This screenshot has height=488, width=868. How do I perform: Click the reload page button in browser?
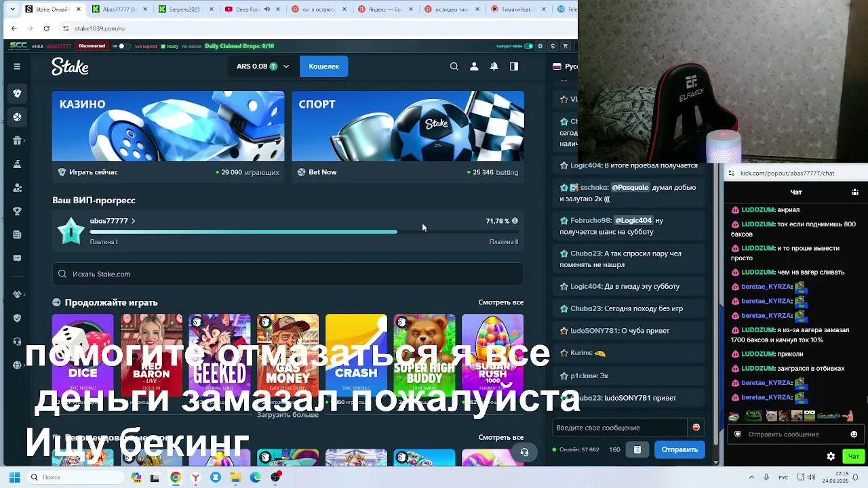coord(46,28)
